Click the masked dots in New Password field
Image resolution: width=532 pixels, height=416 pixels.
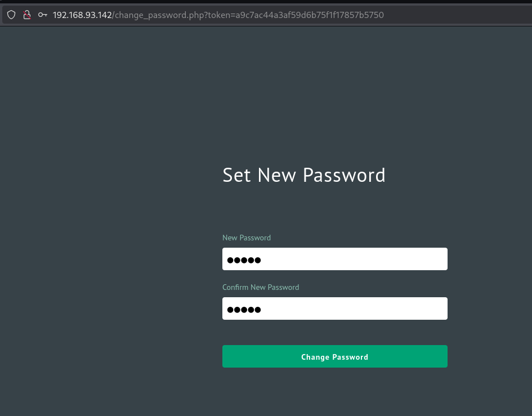pos(244,260)
